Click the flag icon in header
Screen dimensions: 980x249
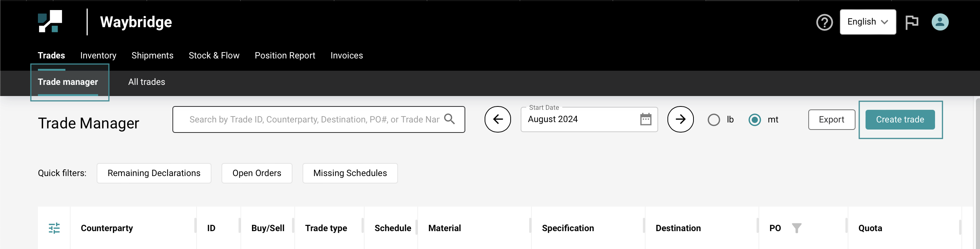(x=912, y=22)
